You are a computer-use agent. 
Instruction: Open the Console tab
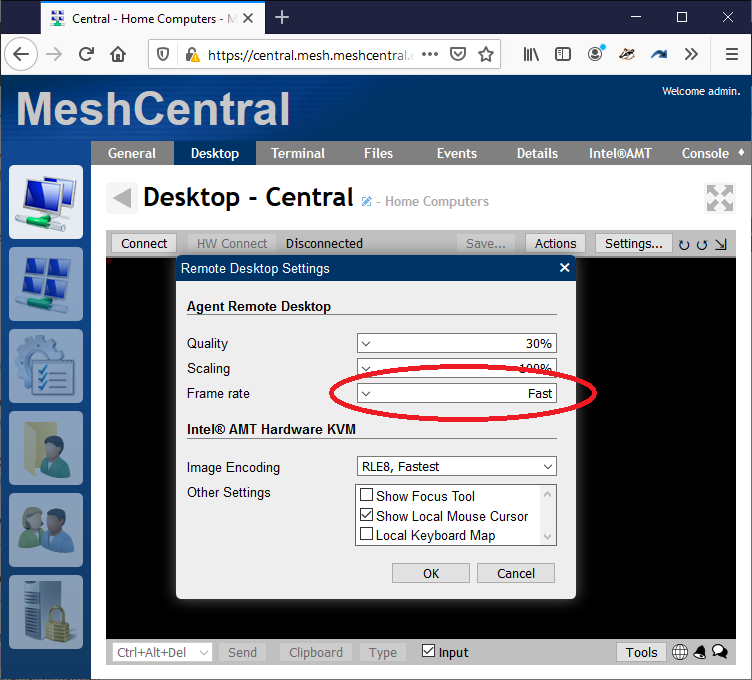(x=705, y=153)
